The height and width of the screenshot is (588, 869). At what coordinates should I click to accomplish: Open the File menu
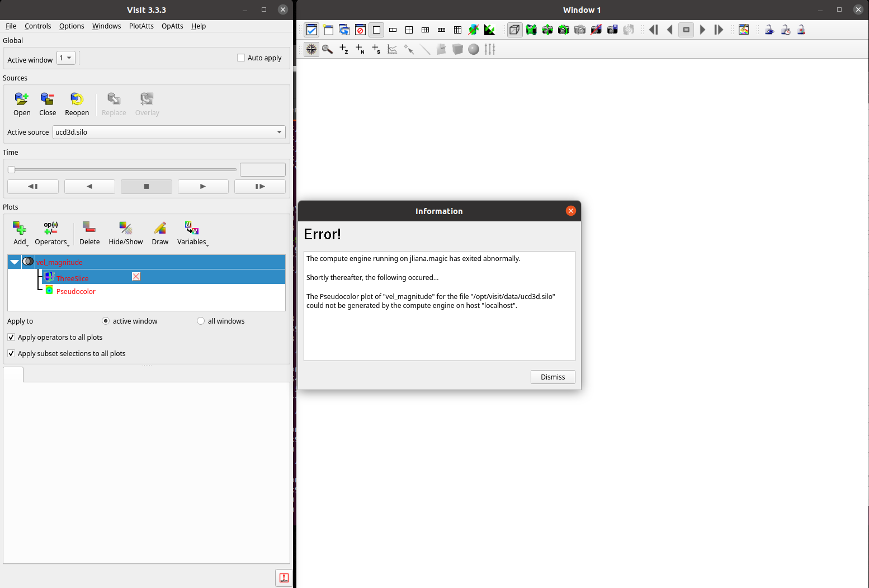pyautogui.click(x=11, y=26)
